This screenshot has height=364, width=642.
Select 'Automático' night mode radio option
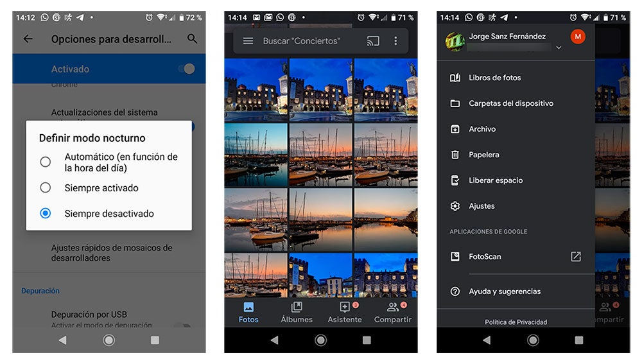[46, 162]
